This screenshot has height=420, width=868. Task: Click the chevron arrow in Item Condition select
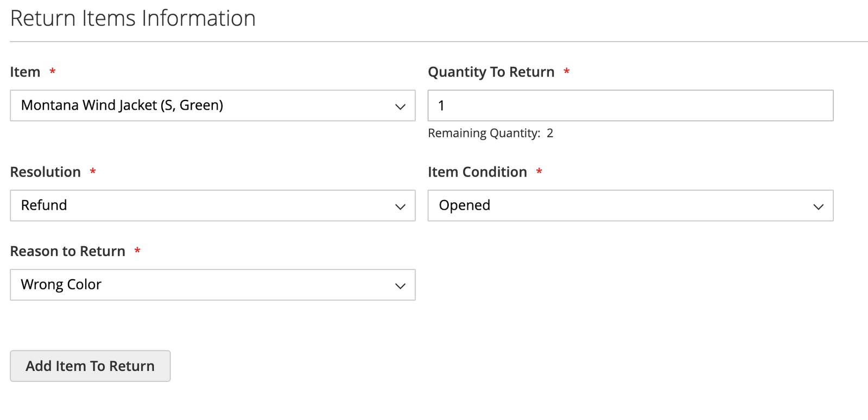(x=819, y=206)
